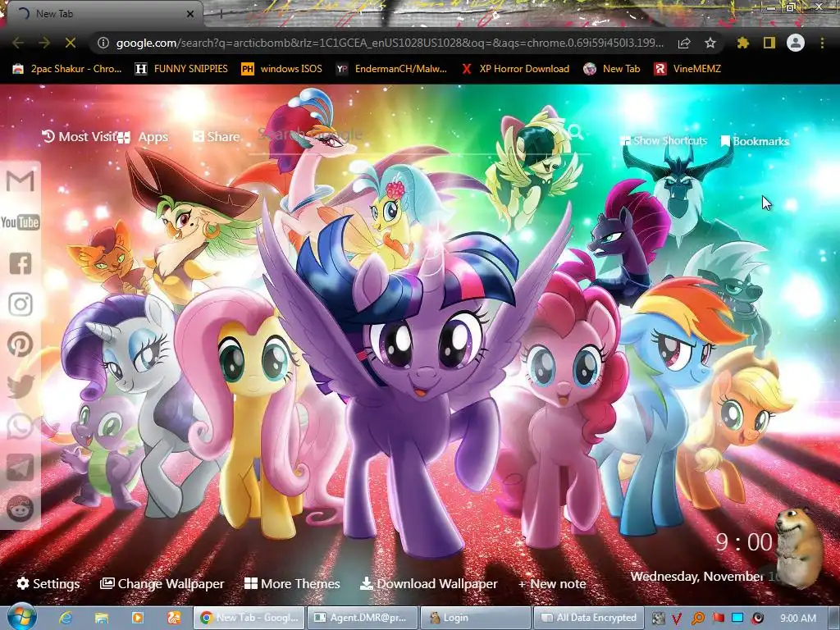
Task: Go forward in browser history
Action: coord(44,43)
